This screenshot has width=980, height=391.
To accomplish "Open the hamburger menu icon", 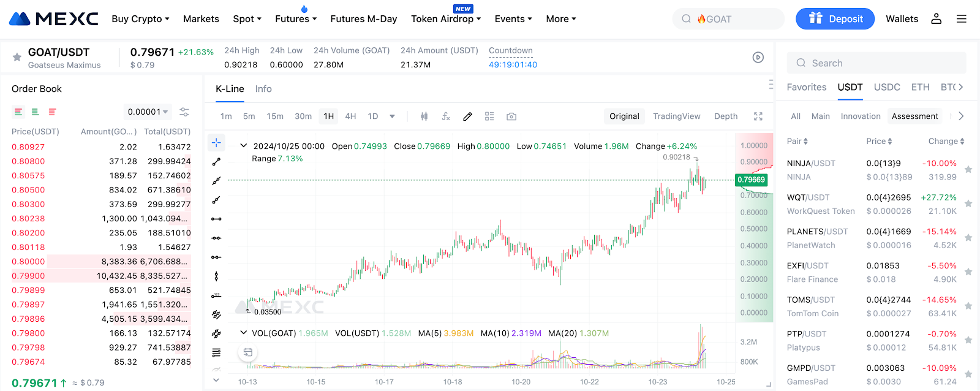I will [x=962, y=19].
